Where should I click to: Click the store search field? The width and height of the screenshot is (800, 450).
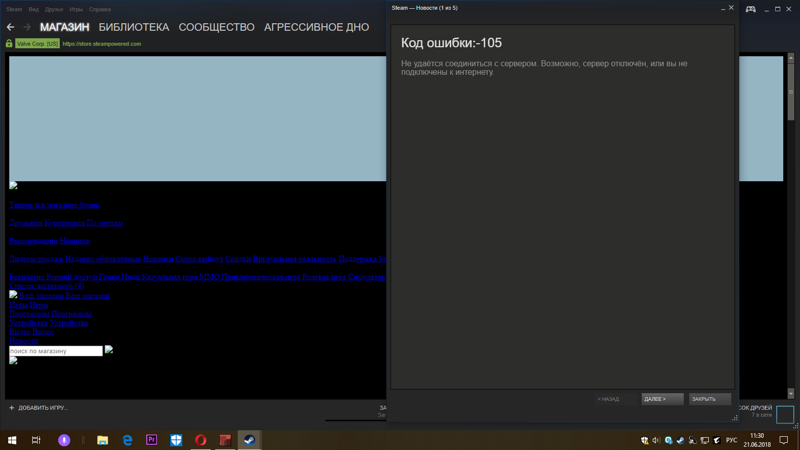click(56, 351)
